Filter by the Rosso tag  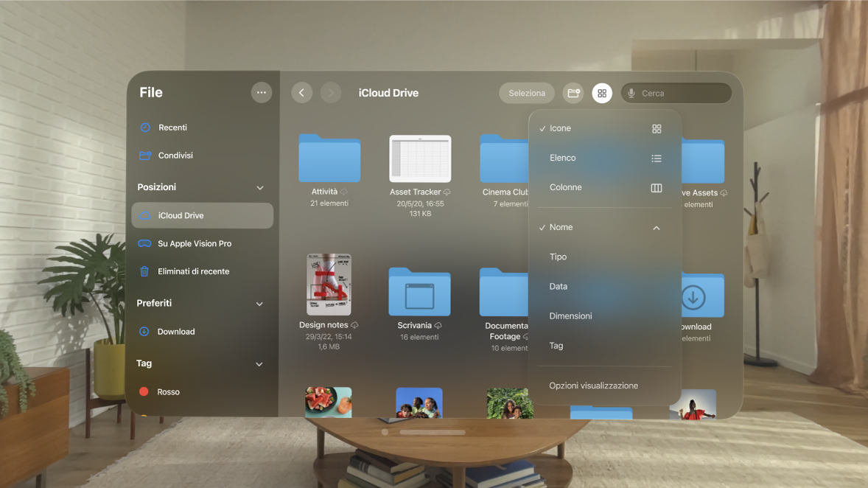click(202, 391)
